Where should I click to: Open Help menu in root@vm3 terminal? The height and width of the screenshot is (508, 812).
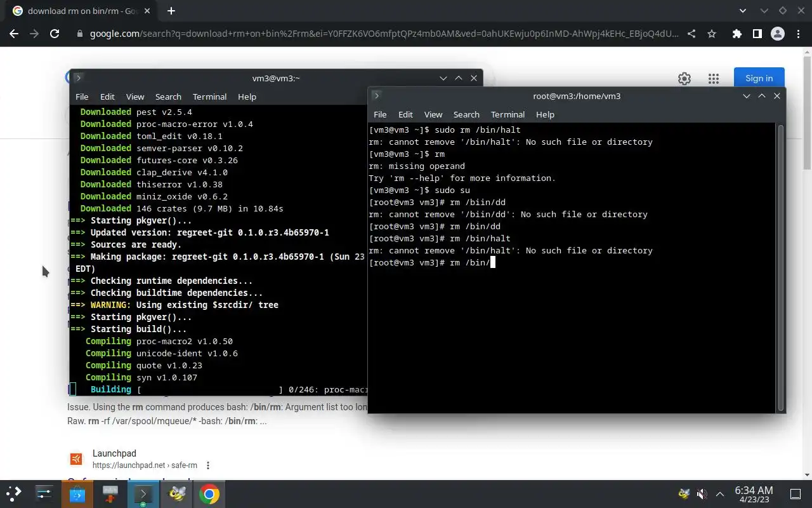pos(545,114)
